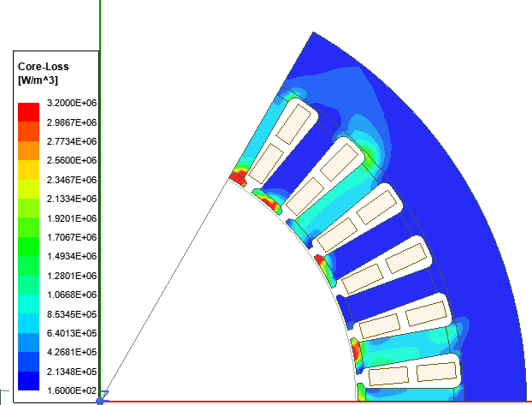Click the 6.4013E+05 legend value
532x405 pixels.
(72, 333)
